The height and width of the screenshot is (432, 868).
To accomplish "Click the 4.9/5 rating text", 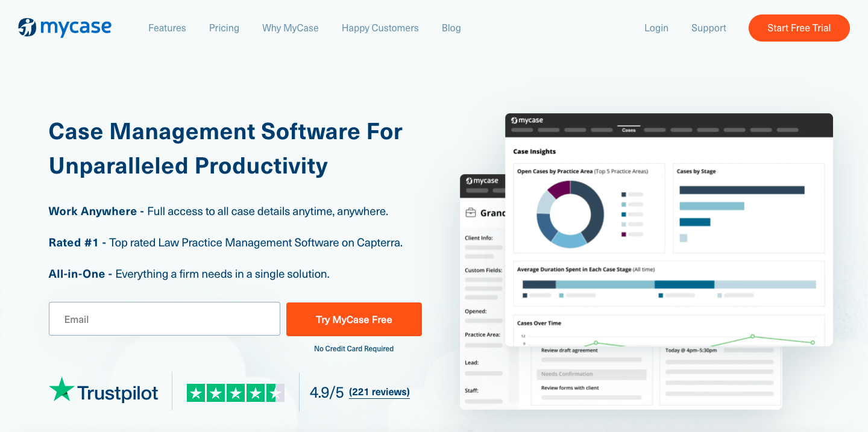I will (327, 393).
